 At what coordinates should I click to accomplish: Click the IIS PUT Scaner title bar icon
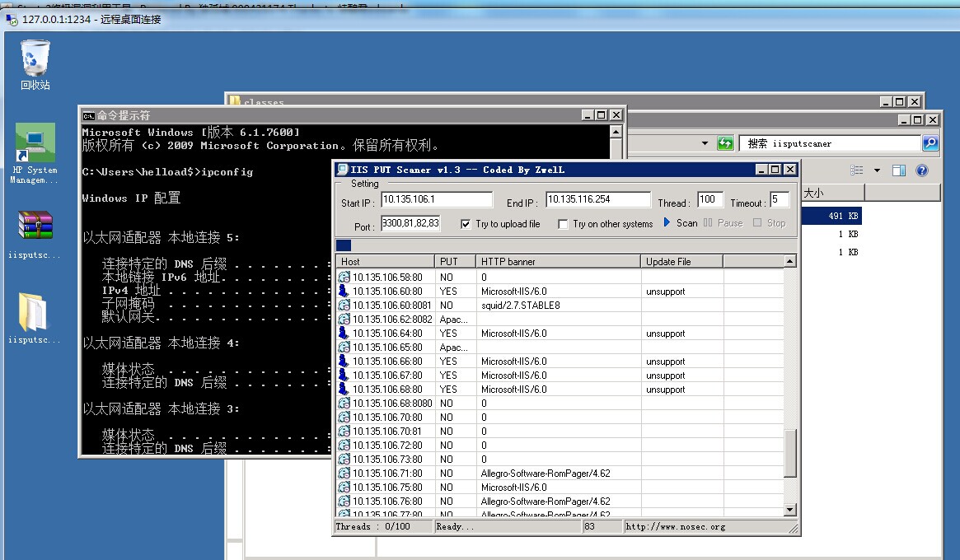[342, 170]
